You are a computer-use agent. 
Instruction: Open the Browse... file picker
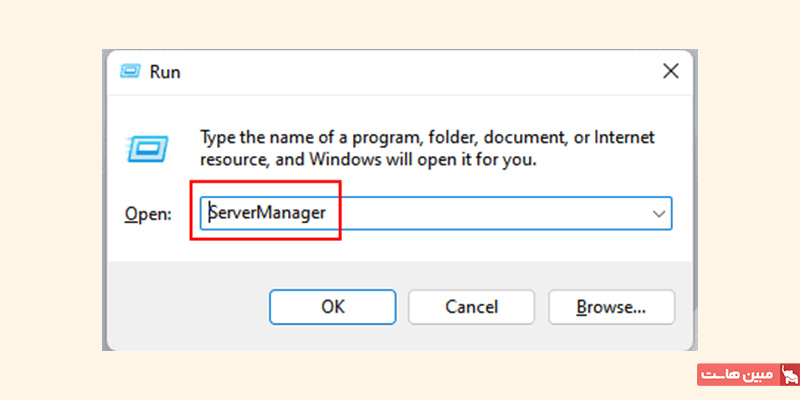pyautogui.click(x=611, y=307)
